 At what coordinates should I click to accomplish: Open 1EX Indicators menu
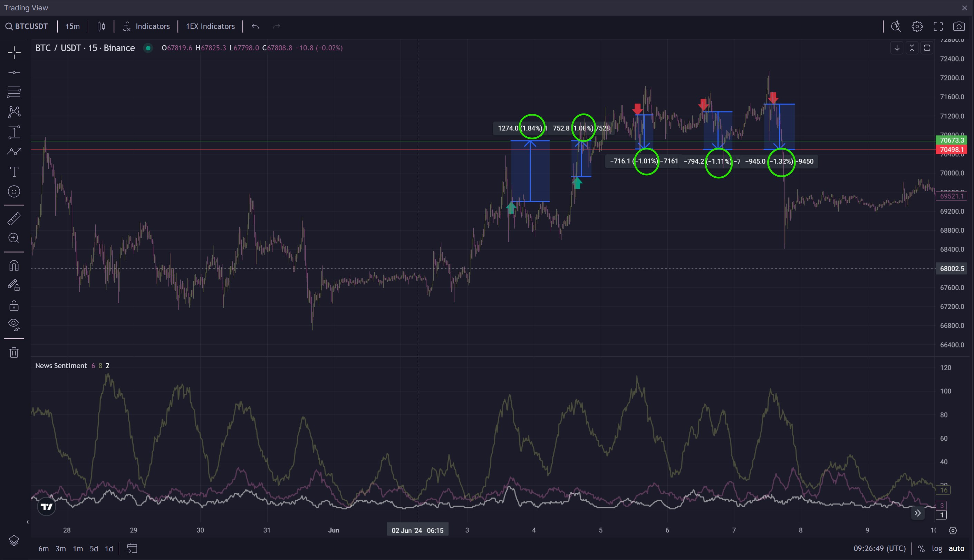210,26
